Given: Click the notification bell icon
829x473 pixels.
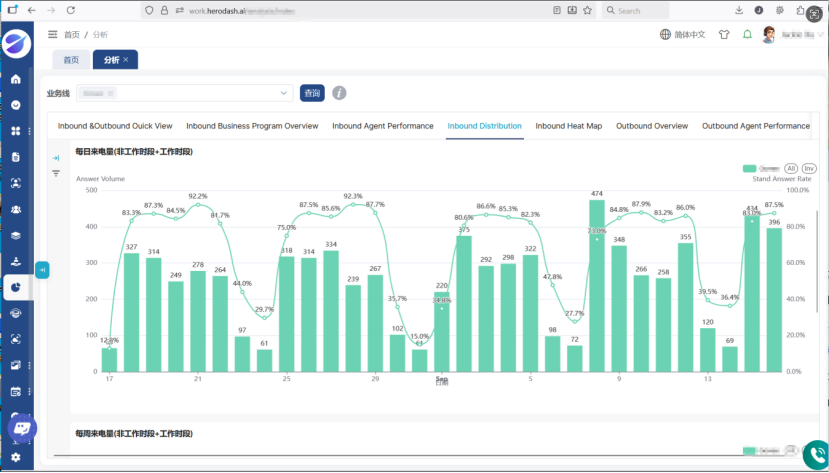Looking at the screenshot, I should [x=747, y=34].
